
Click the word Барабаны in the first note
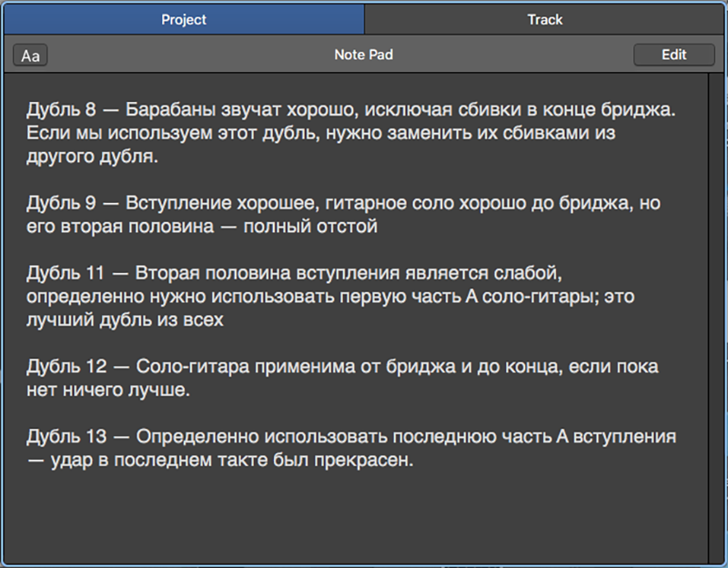tap(170, 109)
